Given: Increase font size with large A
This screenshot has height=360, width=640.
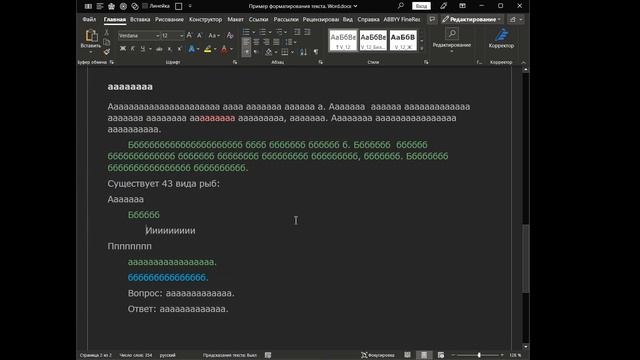Looking at the screenshot, I should (x=189, y=36).
